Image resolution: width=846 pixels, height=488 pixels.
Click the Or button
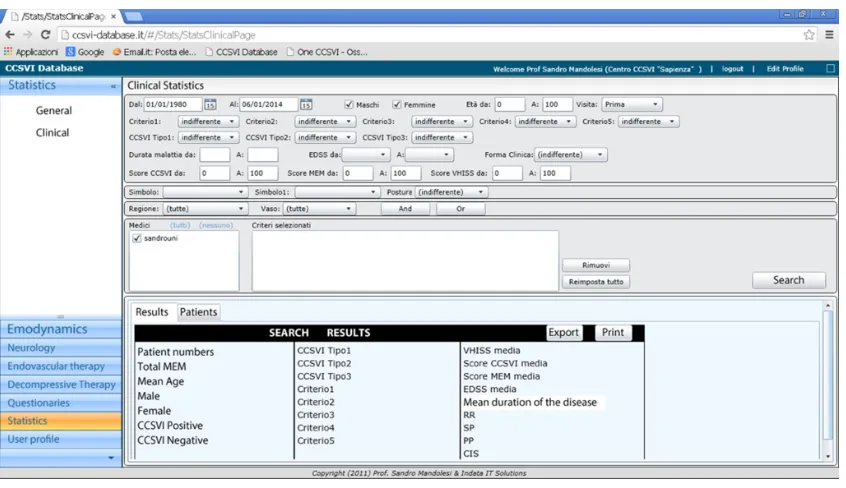(x=460, y=209)
